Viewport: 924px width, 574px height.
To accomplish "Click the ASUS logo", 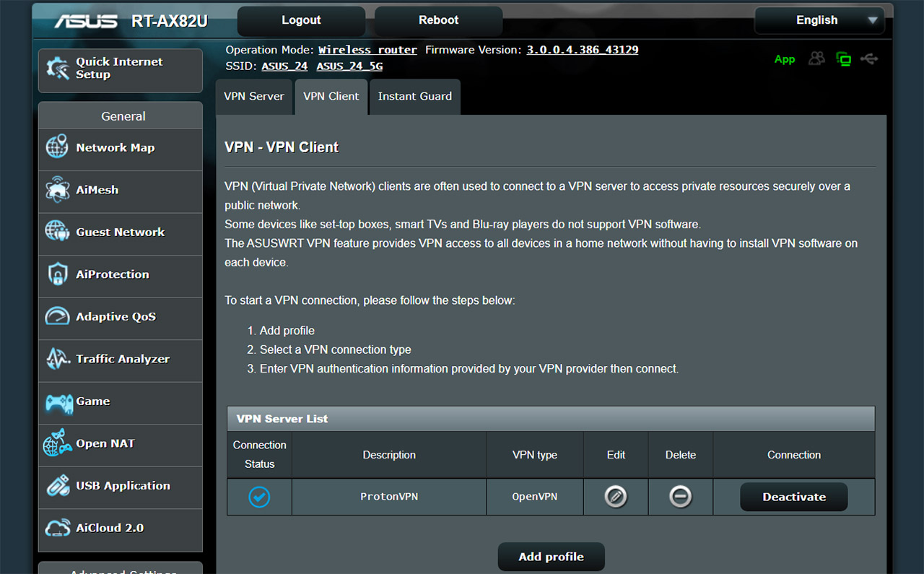I will tap(86, 21).
